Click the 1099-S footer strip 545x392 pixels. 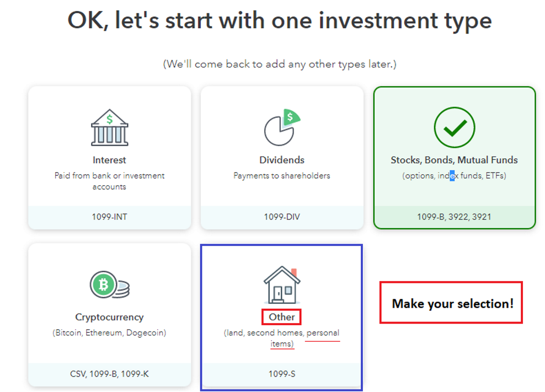282,374
